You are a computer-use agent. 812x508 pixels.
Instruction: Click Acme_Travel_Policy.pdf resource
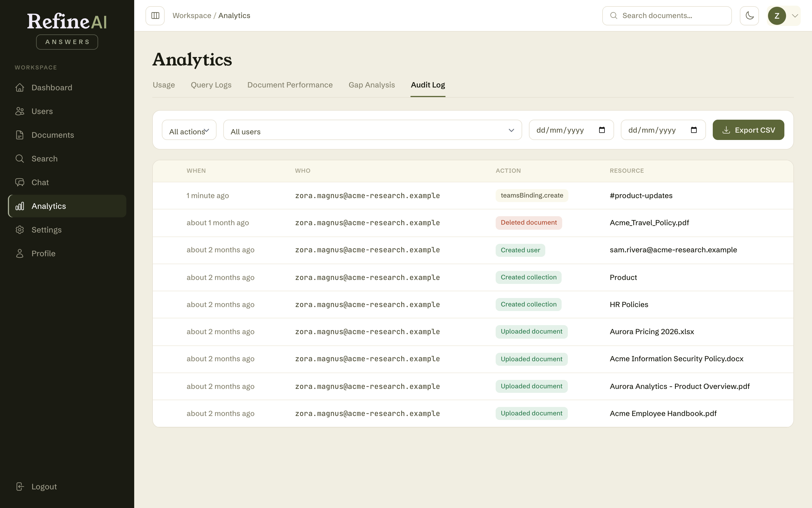click(x=649, y=223)
